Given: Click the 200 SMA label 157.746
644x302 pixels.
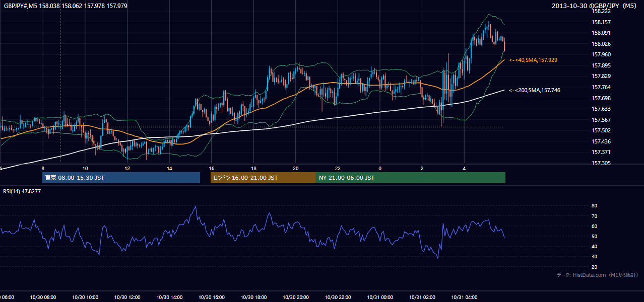Looking at the screenshot, I should click(x=535, y=90).
